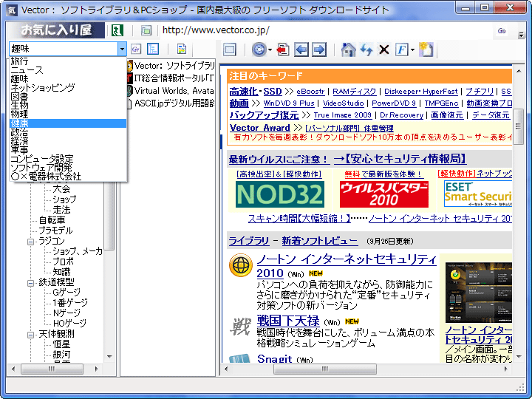Choose ソフトウェア開発 in the category list
This screenshot has height=399, width=532.
(x=41, y=168)
